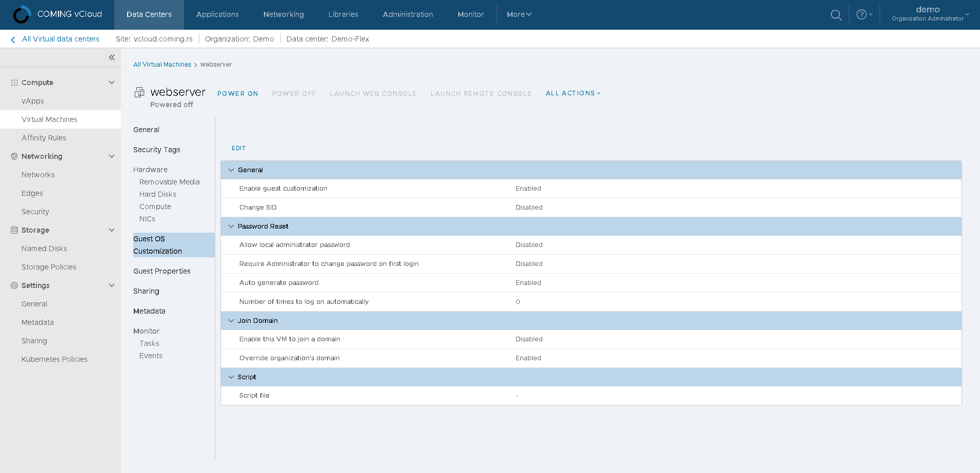Expand the More menu in top navigation
980x473 pixels.
pos(519,14)
